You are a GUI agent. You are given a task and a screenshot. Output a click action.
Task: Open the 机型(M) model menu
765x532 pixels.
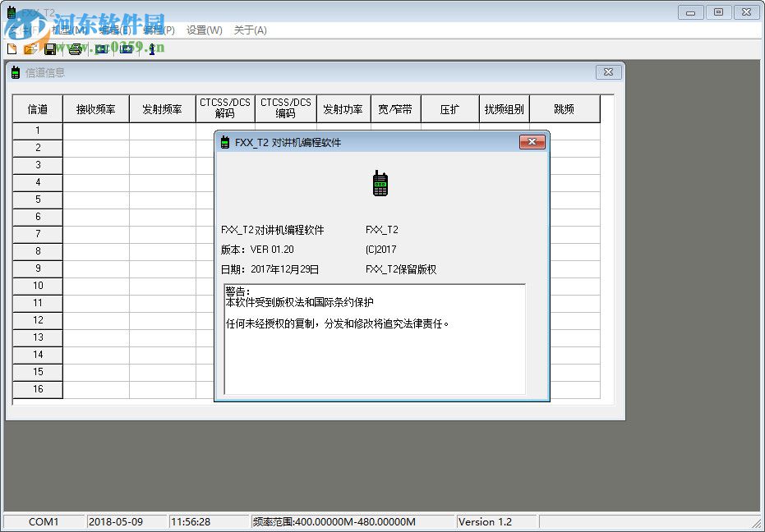pyautogui.click(x=67, y=30)
